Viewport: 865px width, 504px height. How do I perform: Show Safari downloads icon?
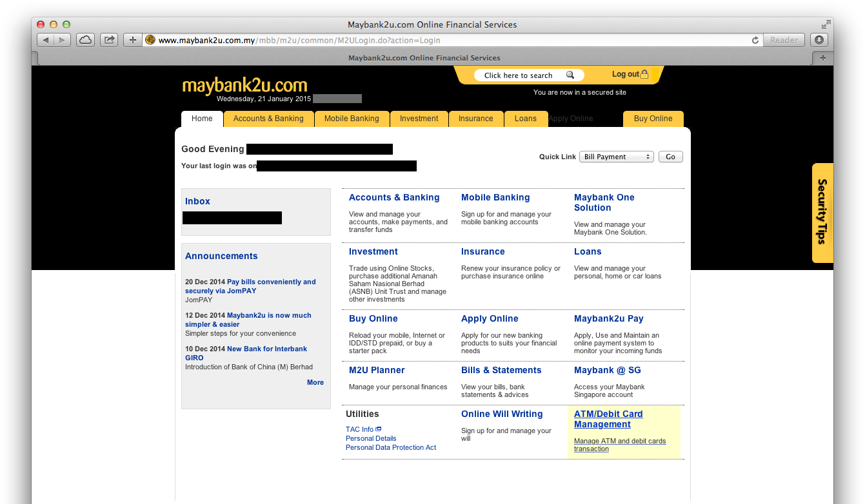(x=819, y=40)
